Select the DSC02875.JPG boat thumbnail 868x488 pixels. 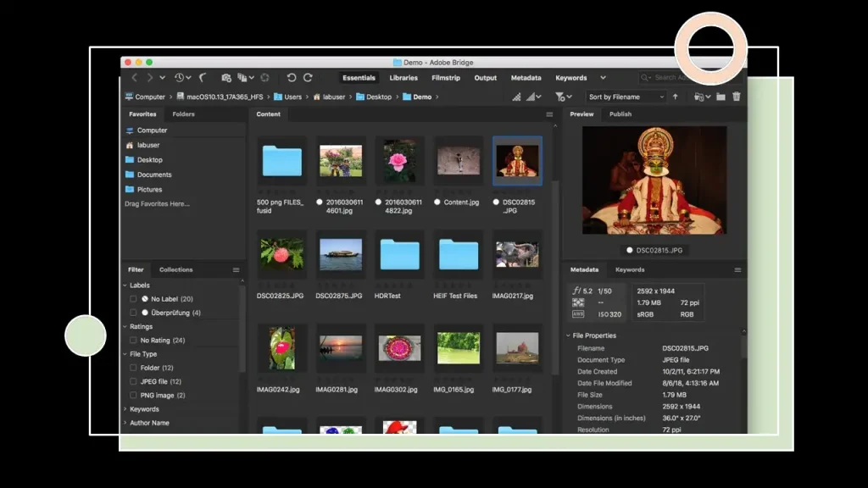coord(340,254)
